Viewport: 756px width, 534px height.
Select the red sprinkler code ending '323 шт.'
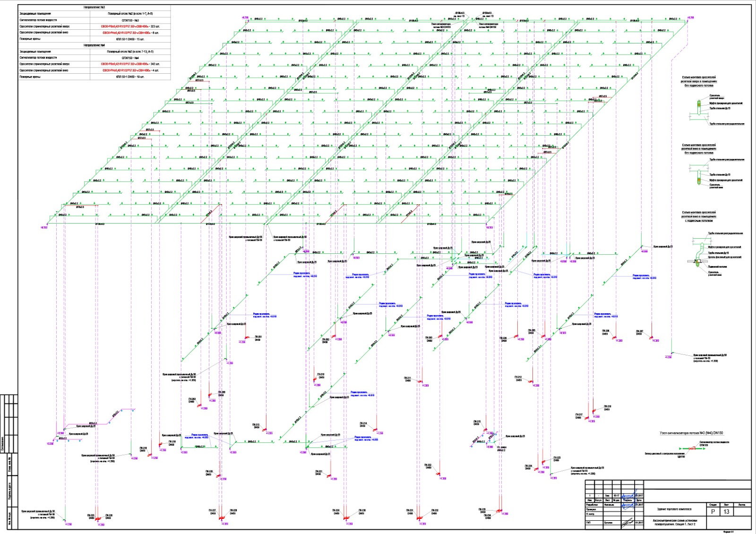click(130, 26)
